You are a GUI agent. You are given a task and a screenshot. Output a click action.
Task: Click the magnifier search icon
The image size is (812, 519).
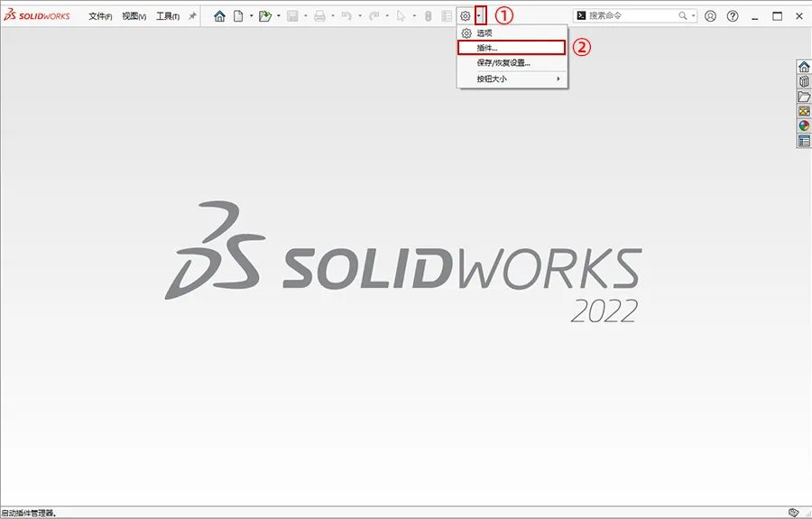click(683, 16)
